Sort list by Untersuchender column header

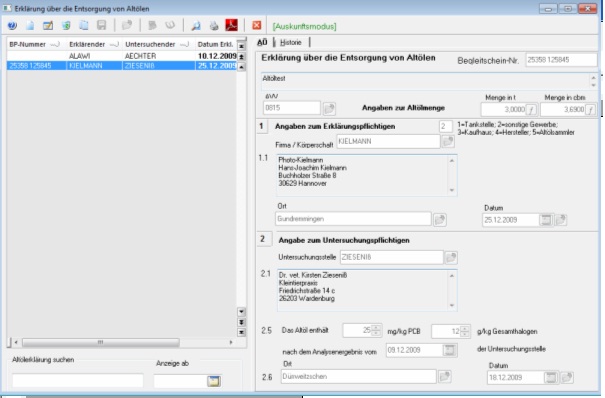[x=158, y=44]
